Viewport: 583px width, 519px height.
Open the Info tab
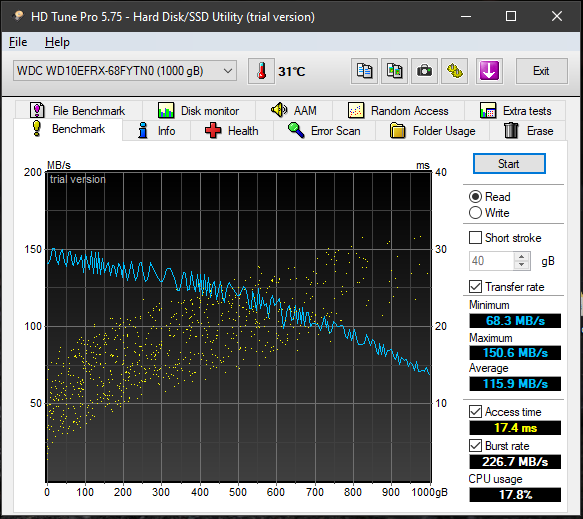157,130
